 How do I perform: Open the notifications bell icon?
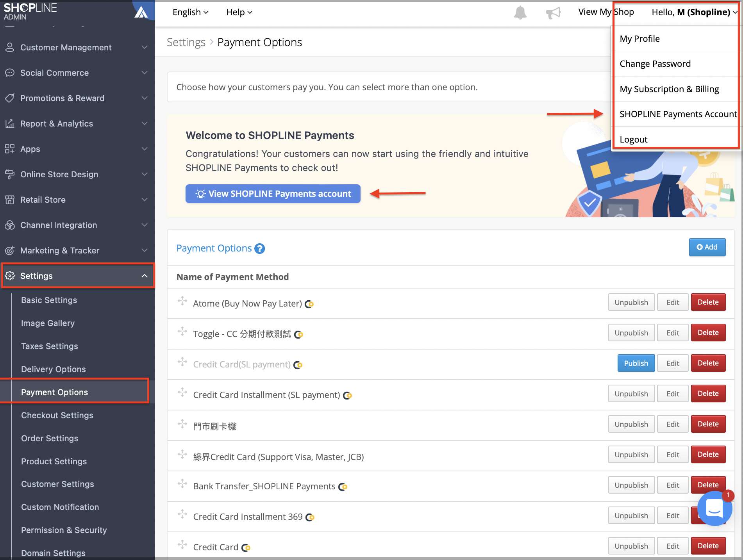[520, 12]
